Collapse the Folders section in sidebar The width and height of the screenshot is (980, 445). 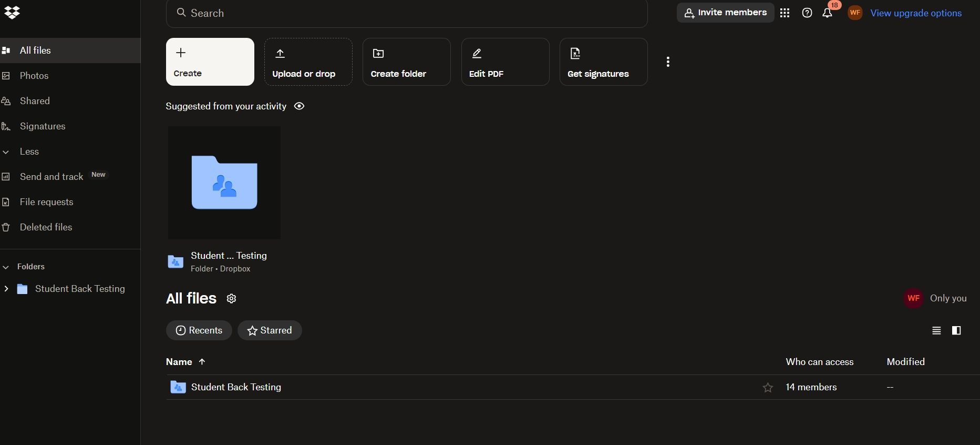click(x=6, y=267)
